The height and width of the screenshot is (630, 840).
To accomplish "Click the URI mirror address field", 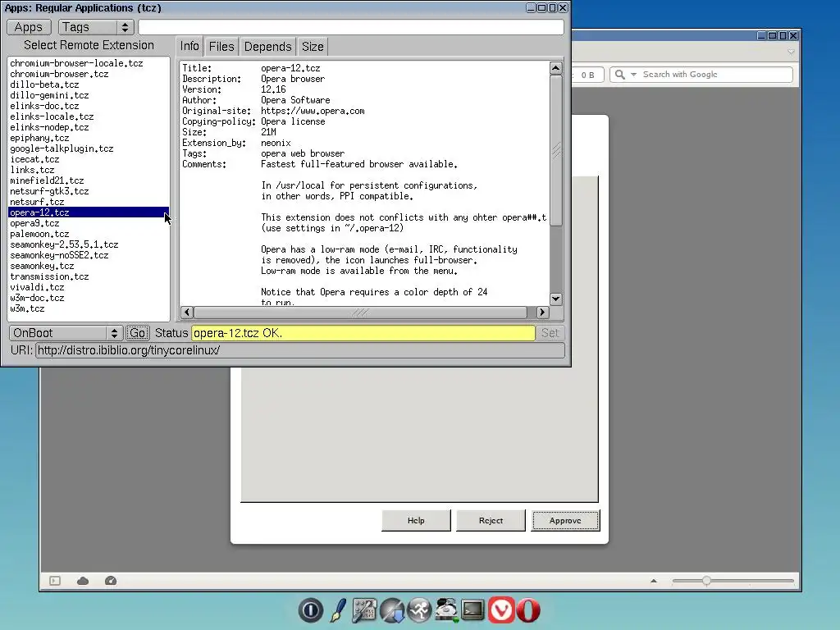I will [300, 350].
